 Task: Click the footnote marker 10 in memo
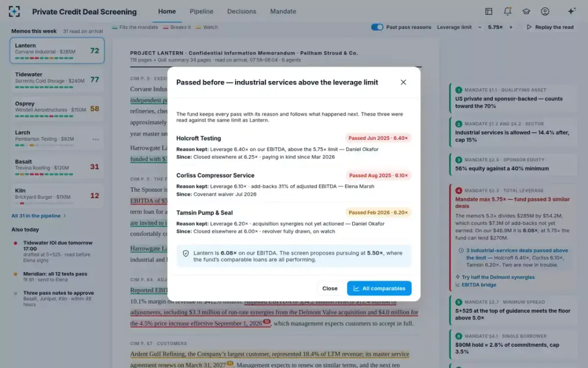[x=267, y=322]
